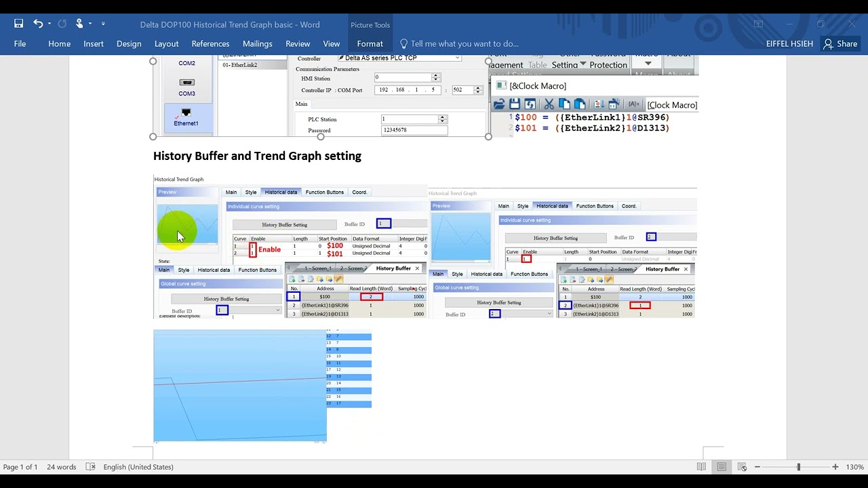The width and height of the screenshot is (868, 488).
Task: Open the Undo history dropdown arrow
Action: tap(49, 24)
